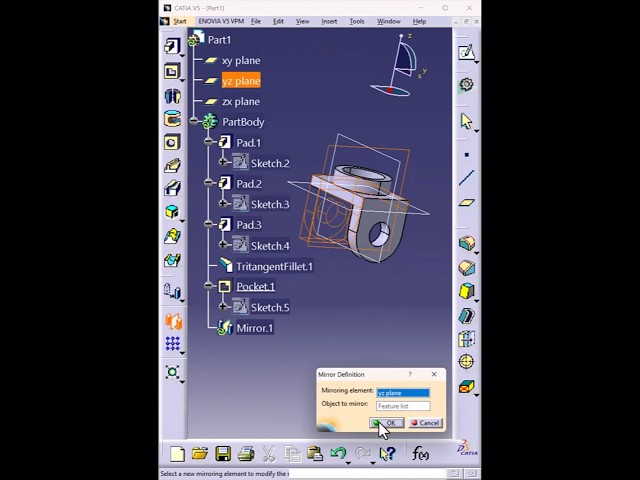Select the Shell tool
This screenshot has width=640, height=480.
(x=467, y=316)
